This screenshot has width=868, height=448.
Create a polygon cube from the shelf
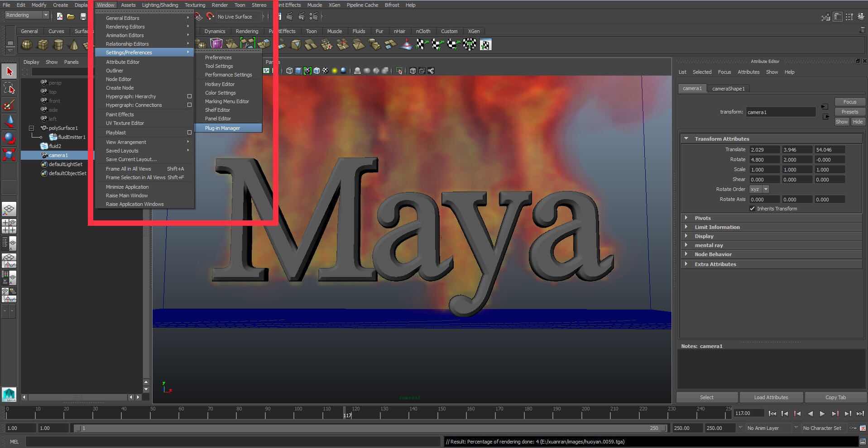(x=43, y=45)
